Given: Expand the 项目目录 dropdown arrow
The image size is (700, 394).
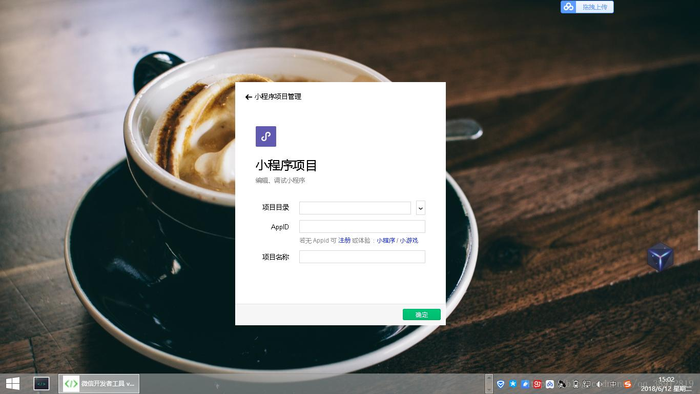Looking at the screenshot, I should pyautogui.click(x=421, y=208).
